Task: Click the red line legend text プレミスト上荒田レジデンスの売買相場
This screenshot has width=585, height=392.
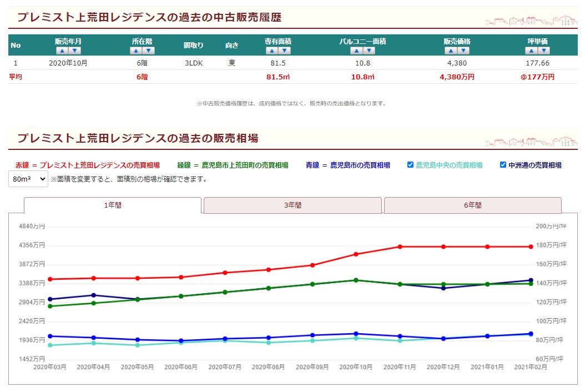Action: pos(99,165)
